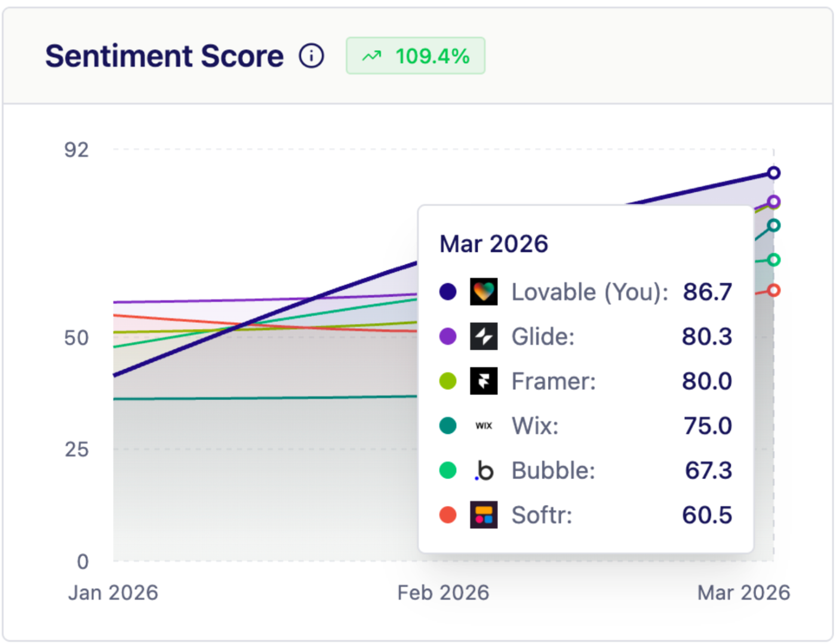Image resolution: width=836 pixels, height=644 pixels.
Task: Click the Wix logo icon
Action: click(484, 426)
